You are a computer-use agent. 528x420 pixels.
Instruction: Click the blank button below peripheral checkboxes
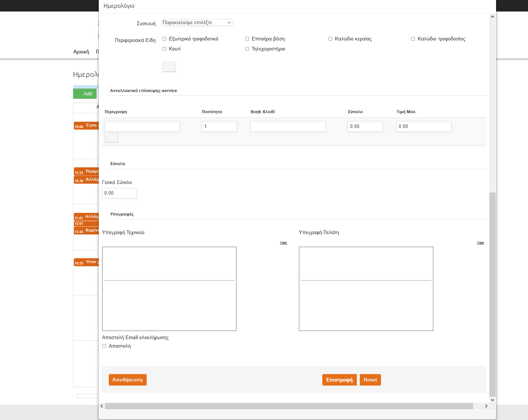pyautogui.click(x=169, y=67)
